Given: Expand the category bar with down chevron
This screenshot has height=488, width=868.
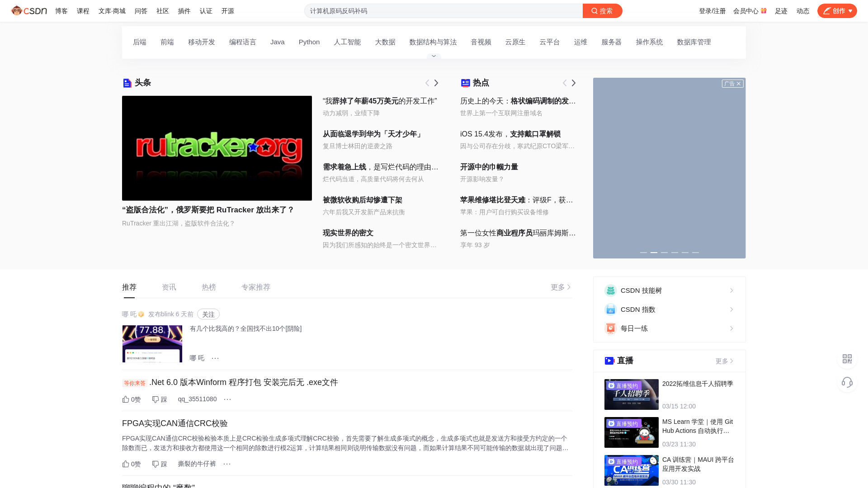Looking at the screenshot, I should click(x=434, y=56).
